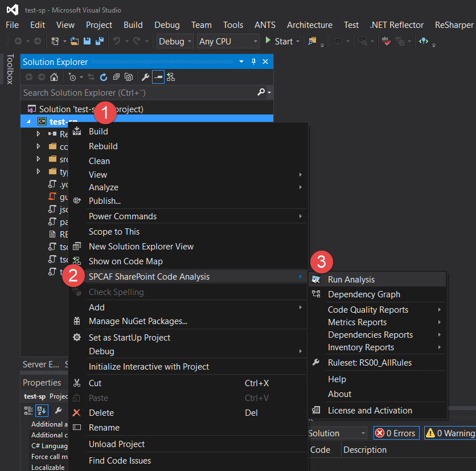476x471 pixels.
Task: Open the Solution scope dropdown in the Error List
Action: [337, 433]
